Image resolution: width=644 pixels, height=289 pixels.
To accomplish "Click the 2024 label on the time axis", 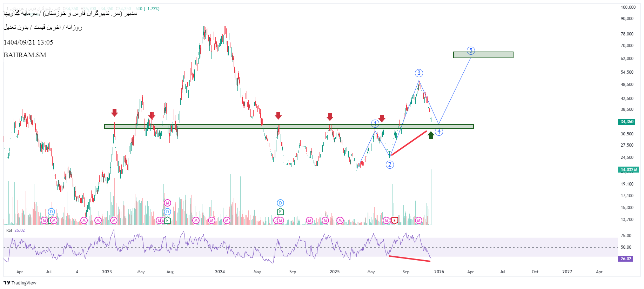I will click(220, 272).
